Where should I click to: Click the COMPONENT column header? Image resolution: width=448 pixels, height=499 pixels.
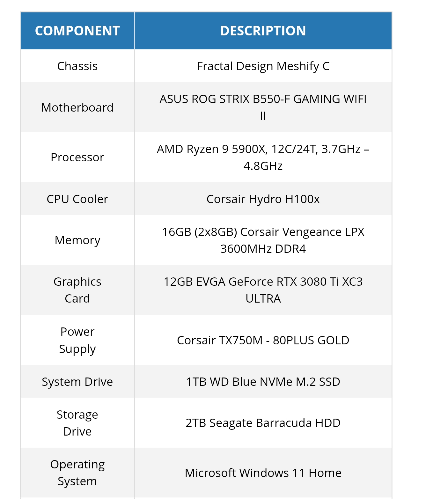(77, 31)
